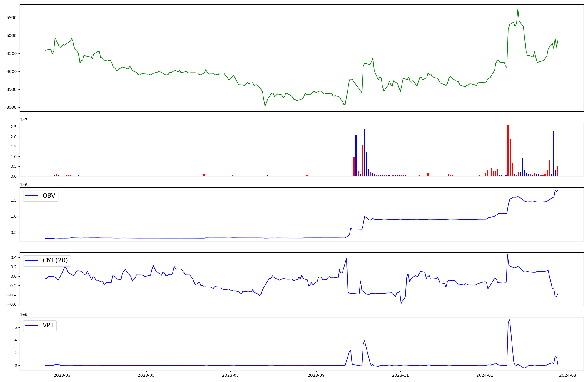Click the tallest red volume bar
This screenshot has height=382, width=588.
pyautogui.click(x=508, y=150)
